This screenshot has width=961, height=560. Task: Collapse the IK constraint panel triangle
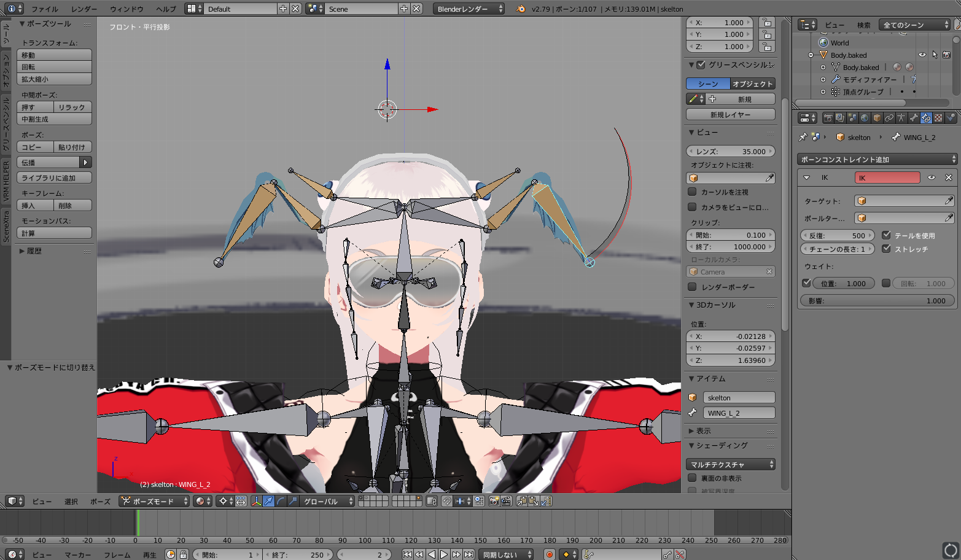[x=807, y=177]
